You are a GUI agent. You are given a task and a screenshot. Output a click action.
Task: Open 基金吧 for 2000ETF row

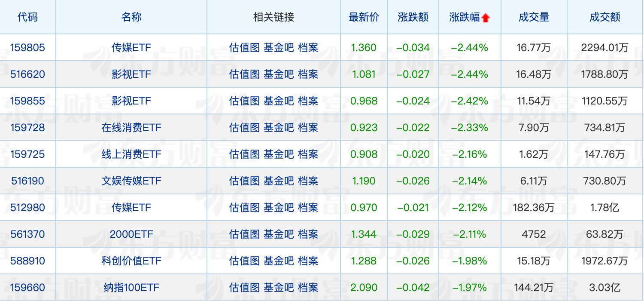pos(279,234)
